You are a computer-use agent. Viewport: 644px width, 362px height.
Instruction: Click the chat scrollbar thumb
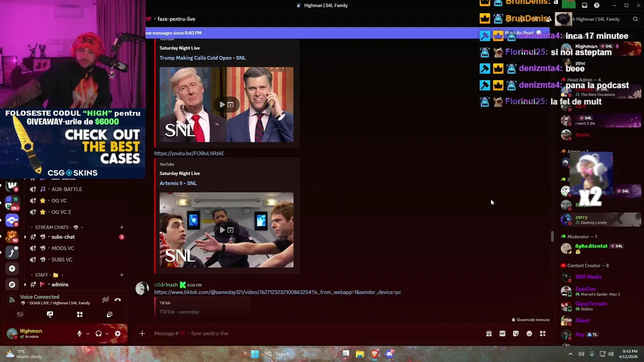(552, 236)
